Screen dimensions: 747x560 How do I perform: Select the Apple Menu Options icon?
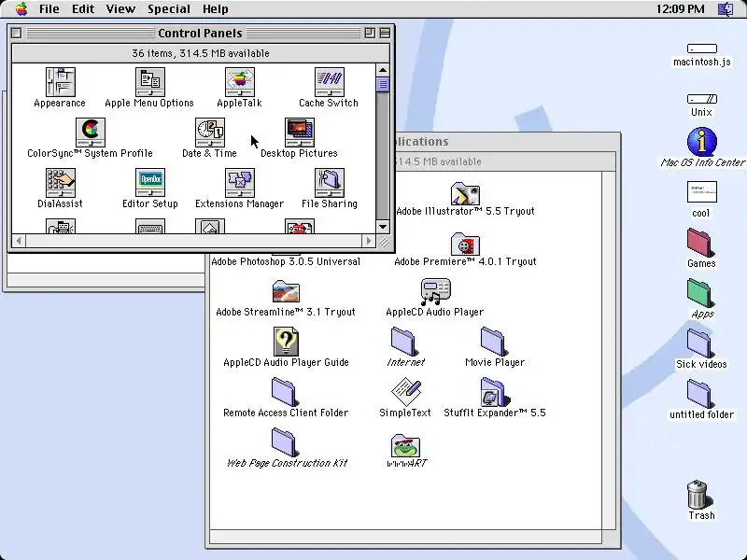pos(150,82)
